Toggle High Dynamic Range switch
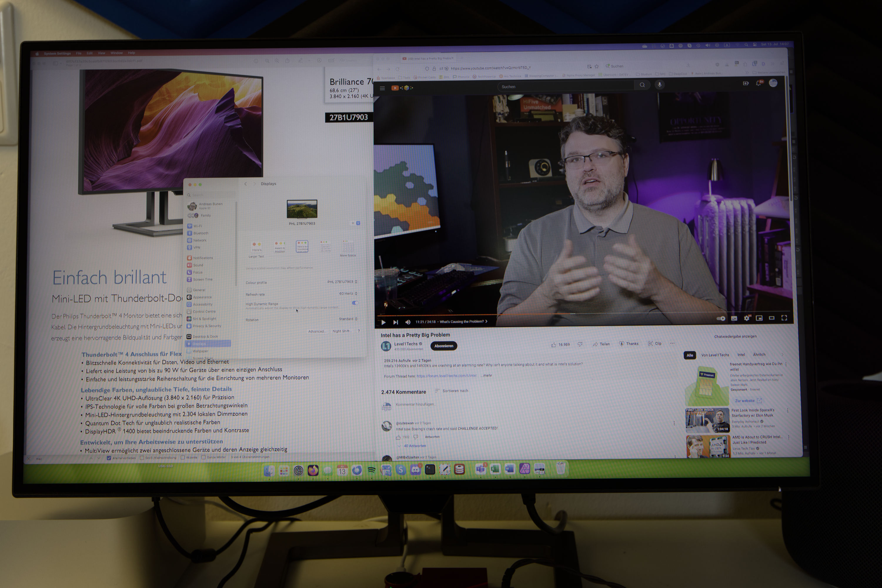882x588 pixels. click(x=355, y=303)
